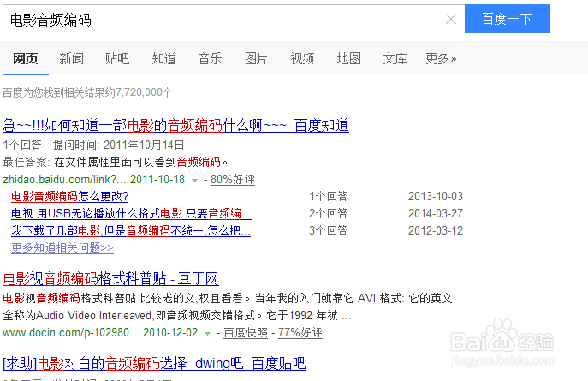Open result 电影视音频编码格式科普贴 - 豆丁网
This screenshot has width=588, height=381.
point(110,279)
